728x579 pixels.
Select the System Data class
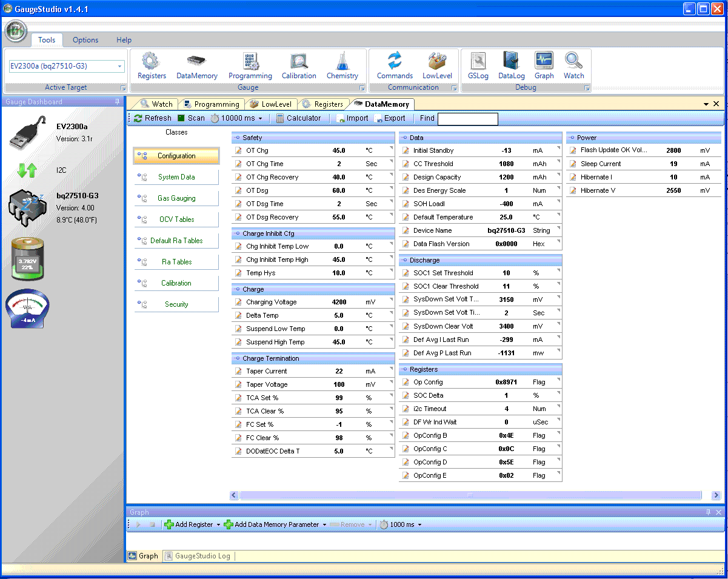point(176,177)
